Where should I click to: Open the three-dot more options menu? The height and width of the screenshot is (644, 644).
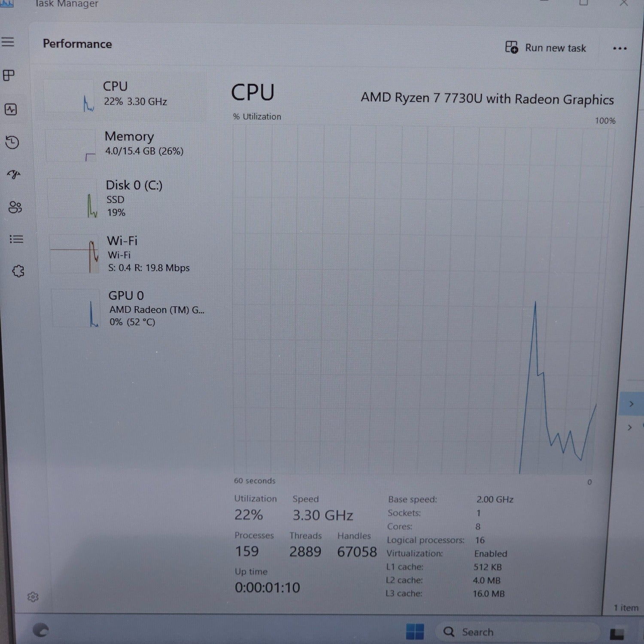pos(620,49)
